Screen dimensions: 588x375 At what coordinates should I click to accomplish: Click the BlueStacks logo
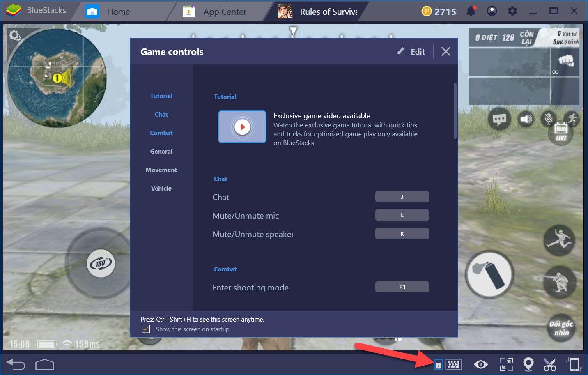tap(14, 11)
